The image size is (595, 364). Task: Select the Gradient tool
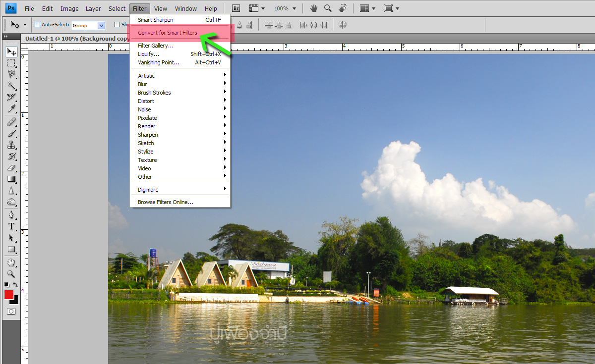tap(11, 179)
